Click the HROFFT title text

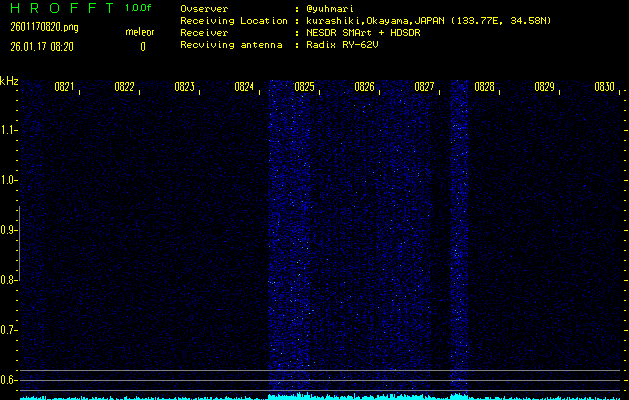(x=63, y=8)
